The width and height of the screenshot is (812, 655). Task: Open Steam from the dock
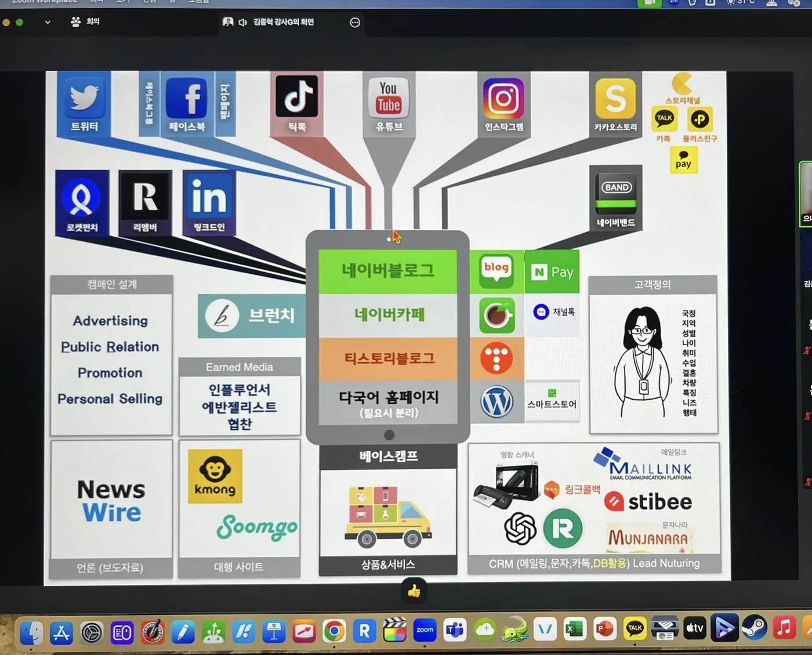point(755,628)
